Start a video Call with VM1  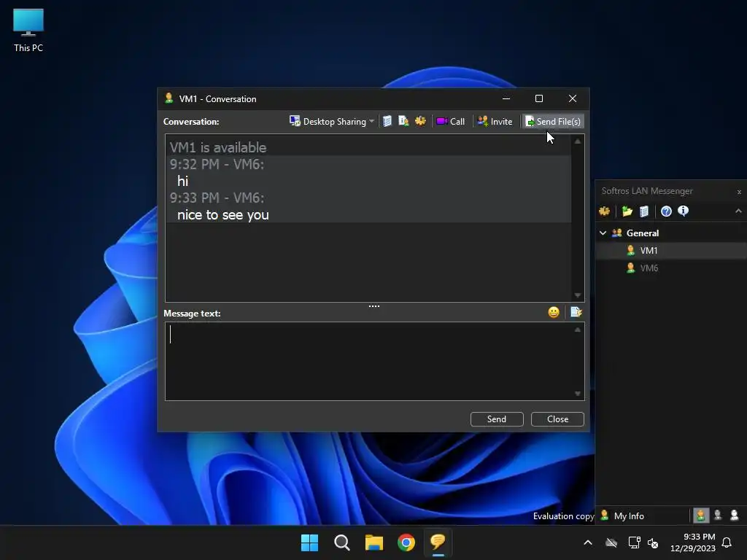click(451, 122)
